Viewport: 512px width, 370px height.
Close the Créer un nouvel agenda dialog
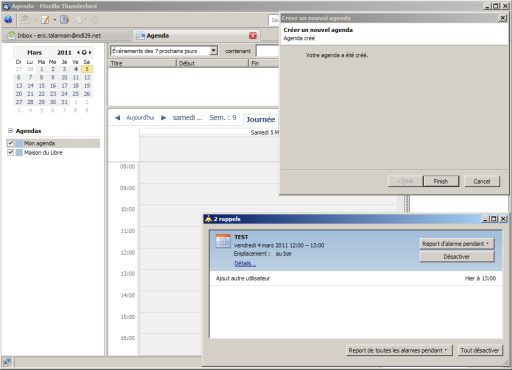[502, 18]
